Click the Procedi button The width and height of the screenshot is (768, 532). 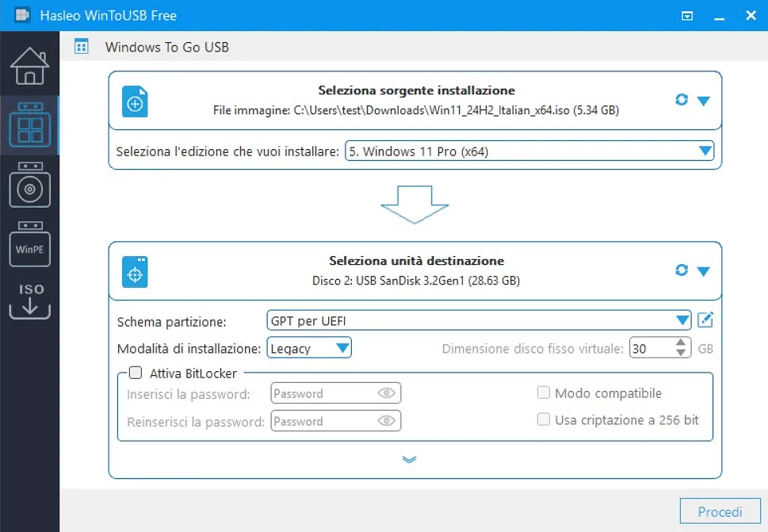point(720,511)
